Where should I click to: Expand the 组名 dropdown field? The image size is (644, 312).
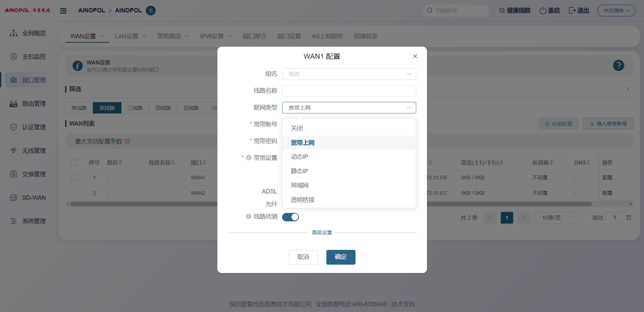(349, 74)
